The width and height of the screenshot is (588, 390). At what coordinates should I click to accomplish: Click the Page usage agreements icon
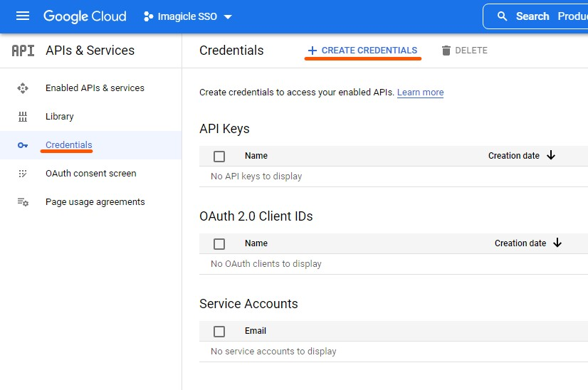pyautogui.click(x=23, y=202)
